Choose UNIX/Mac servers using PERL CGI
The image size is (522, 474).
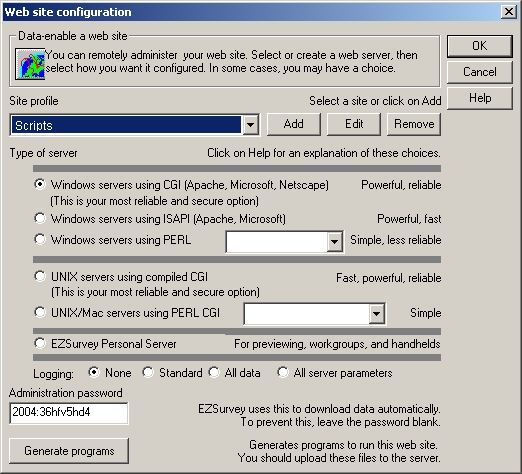click(40, 312)
